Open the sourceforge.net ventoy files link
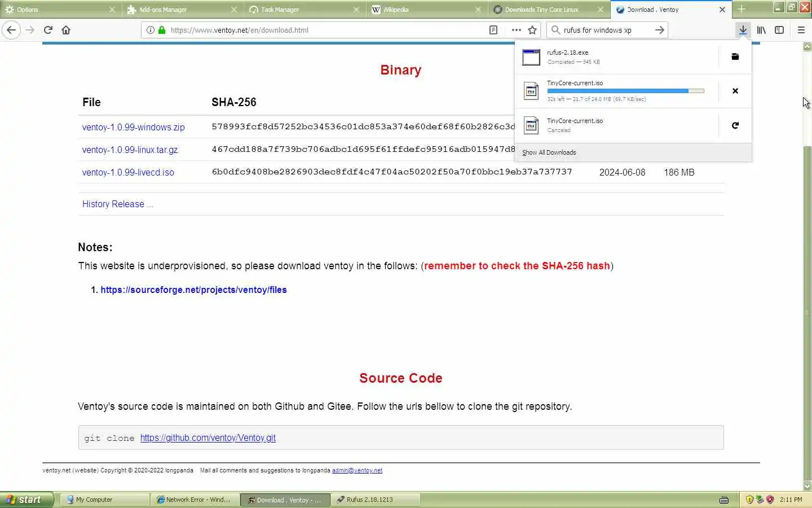 coord(193,290)
